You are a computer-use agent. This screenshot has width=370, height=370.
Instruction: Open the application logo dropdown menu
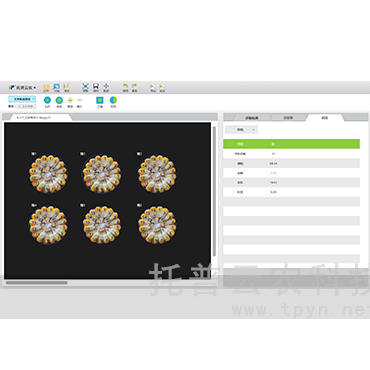click(22, 87)
